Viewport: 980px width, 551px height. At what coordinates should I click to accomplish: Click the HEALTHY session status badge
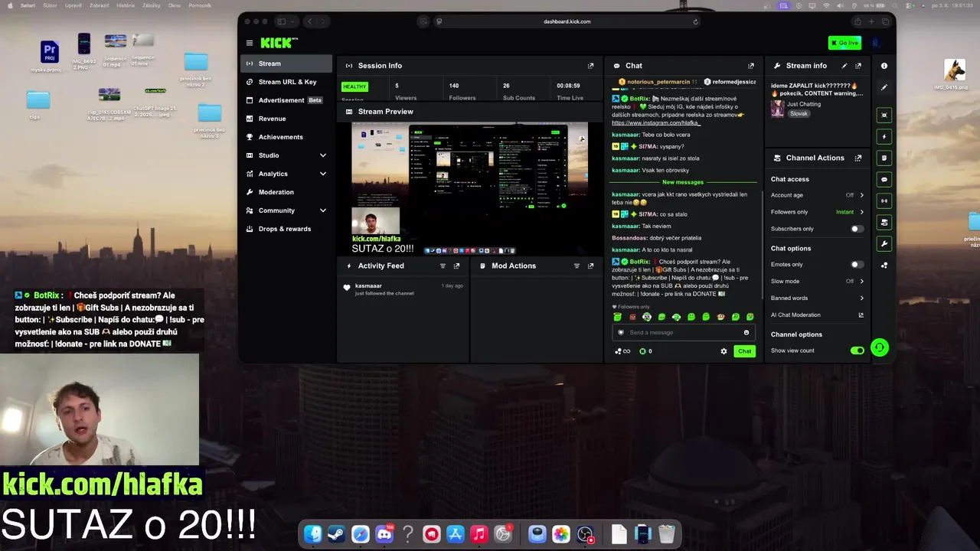(354, 86)
